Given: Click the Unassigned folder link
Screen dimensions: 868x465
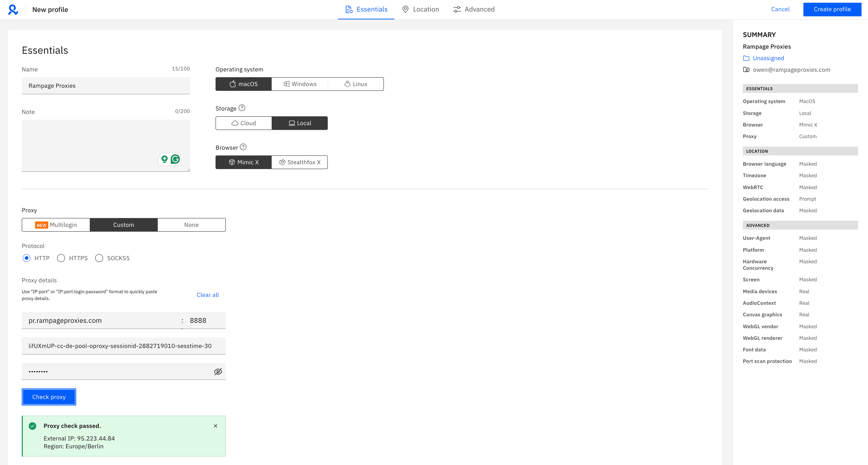Looking at the screenshot, I should 768,58.
